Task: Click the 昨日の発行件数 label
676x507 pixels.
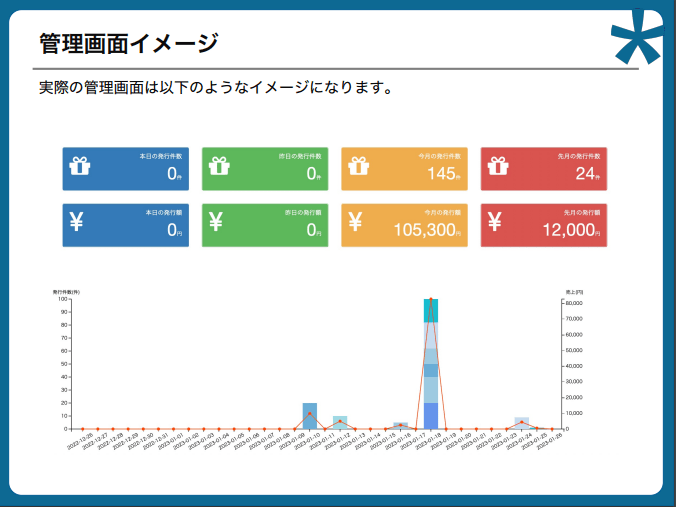Action: click(300, 156)
